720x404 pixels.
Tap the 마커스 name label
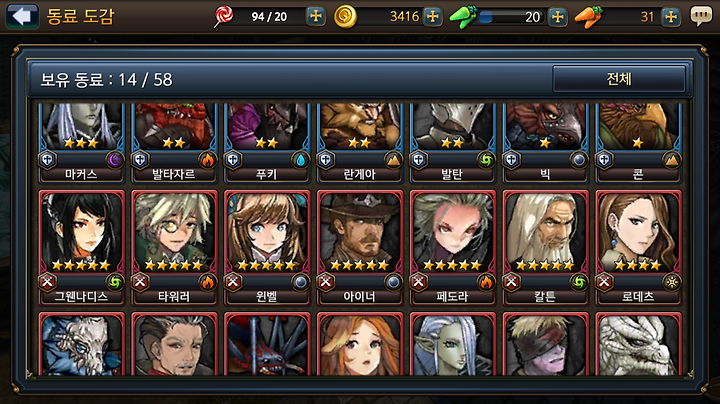click(81, 174)
